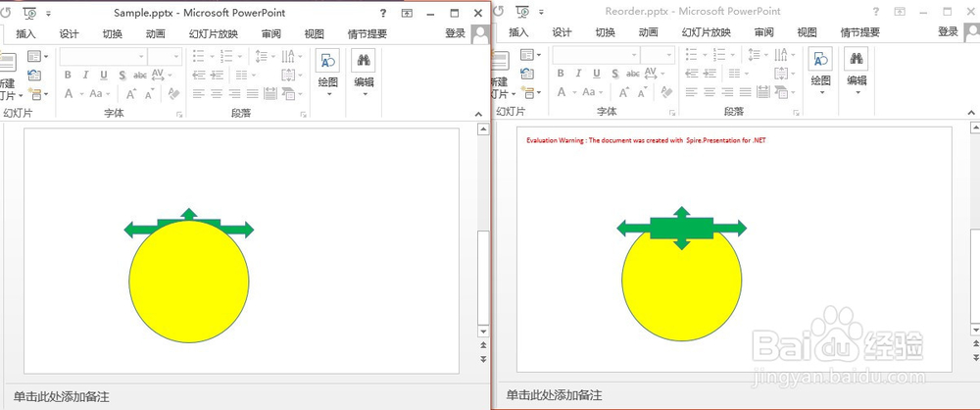Screen dimensions: 980x410
Task: Open 审阅 tab in Reorder.pptx window
Action: coord(763,32)
